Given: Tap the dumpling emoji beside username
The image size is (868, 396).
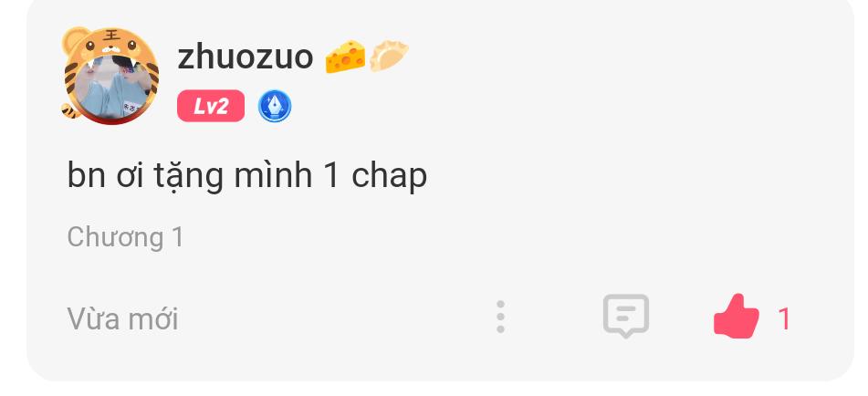Looking at the screenshot, I should point(389,57).
